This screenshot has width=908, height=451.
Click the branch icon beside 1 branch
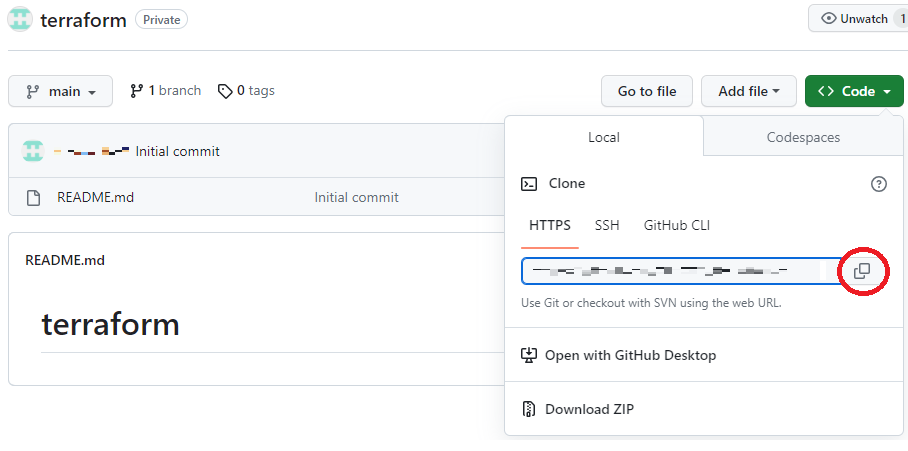pyautogui.click(x=137, y=91)
